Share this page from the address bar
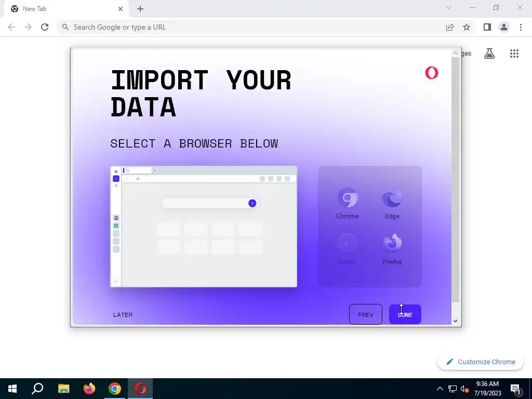The width and height of the screenshot is (532, 399). (450, 27)
